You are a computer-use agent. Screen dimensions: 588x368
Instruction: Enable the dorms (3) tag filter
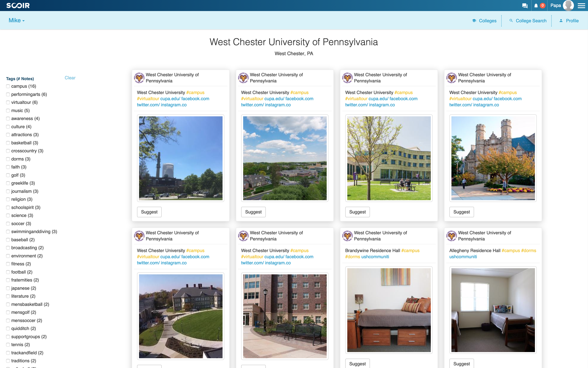(x=8, y=159)
